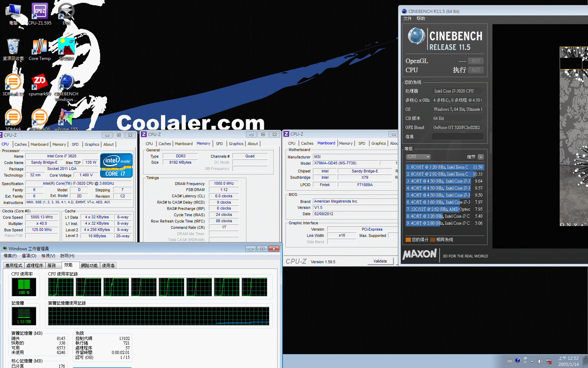Click the 實體記憶體使用記錄 memory history graph
The width and height of the screenshot is (588, 368).
pos(159,316)
